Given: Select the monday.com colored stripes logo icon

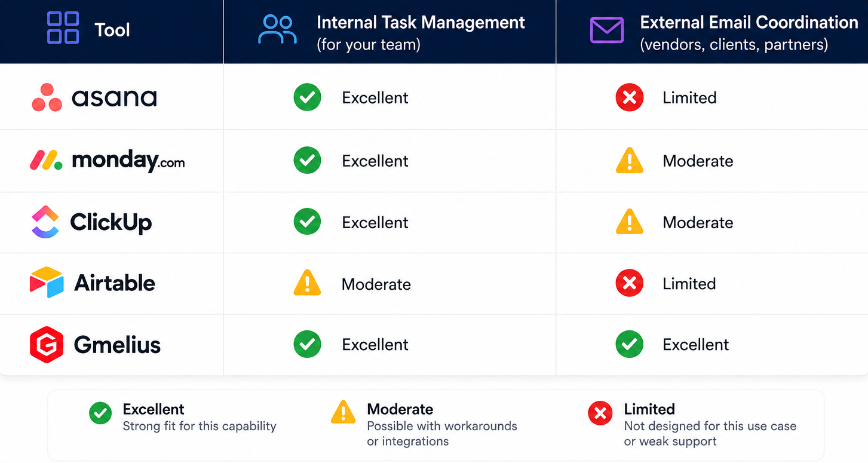Looking at the screenshot, I should [46, 160].
